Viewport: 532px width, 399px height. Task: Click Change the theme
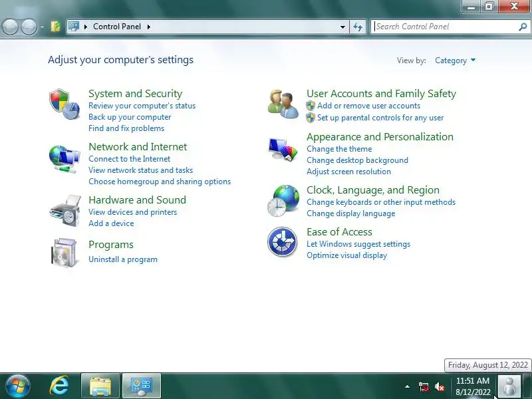pyautogui.click(x=339, y=149)
